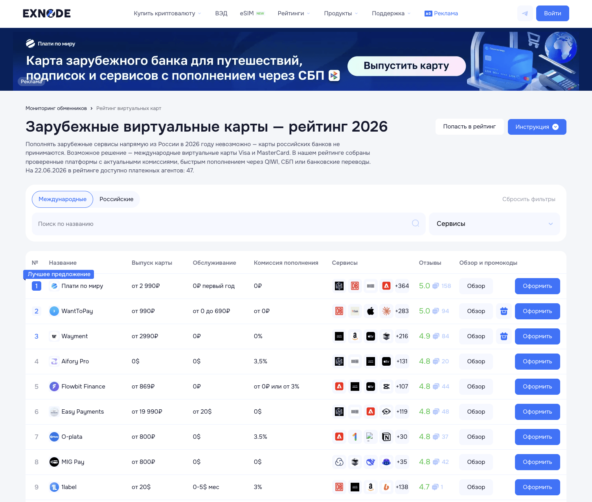Show +216 more services for Wayment
This screenshot has height=502, width=592.
[x=402, y=336]
